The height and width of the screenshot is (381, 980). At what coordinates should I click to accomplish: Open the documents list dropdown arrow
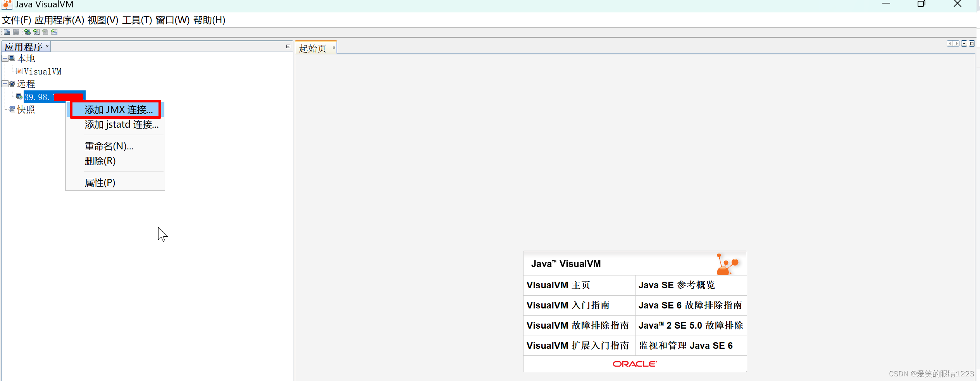tap(964, 43)
